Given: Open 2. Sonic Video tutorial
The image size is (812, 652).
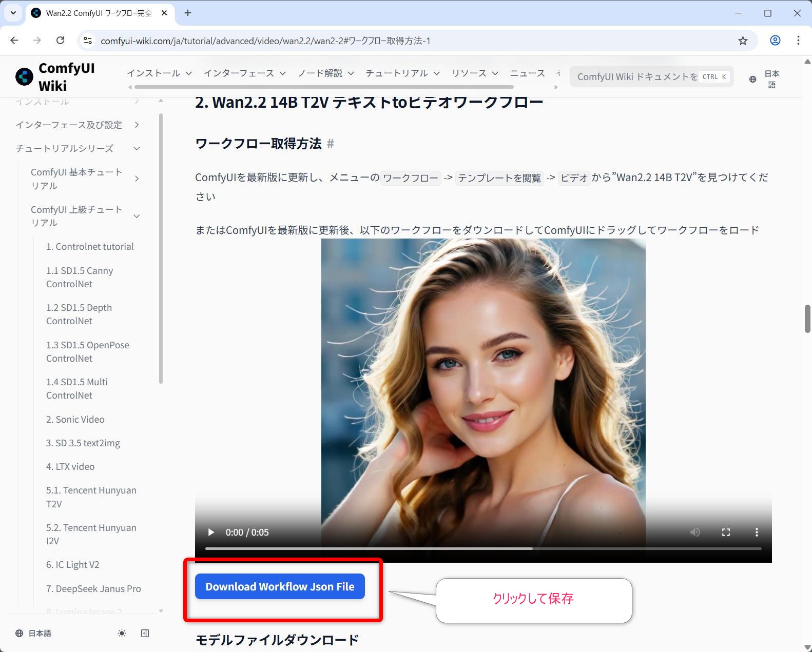Looking at the screenshot, I should tap(75, 420).
